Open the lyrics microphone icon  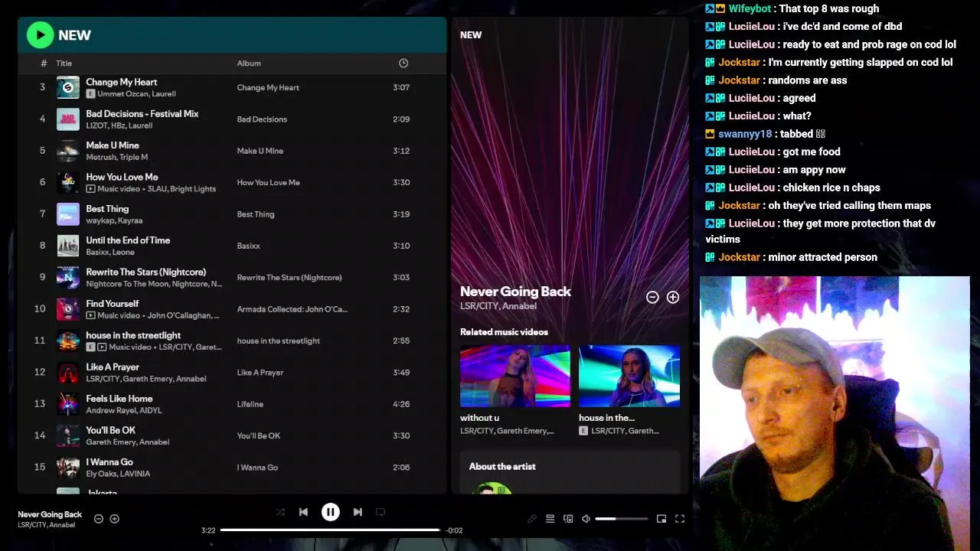click(532, 519)
